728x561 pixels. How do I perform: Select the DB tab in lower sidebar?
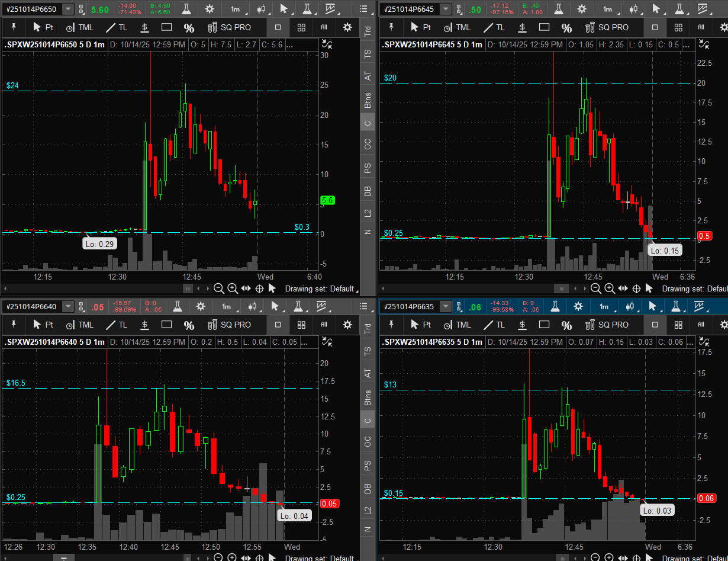coord(368,489)
